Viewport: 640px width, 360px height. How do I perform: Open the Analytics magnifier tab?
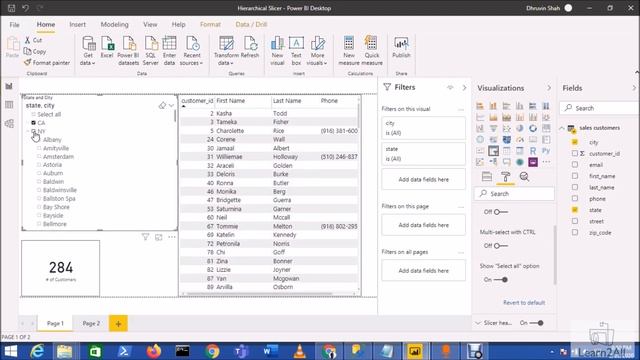click(x=524, y=177)
